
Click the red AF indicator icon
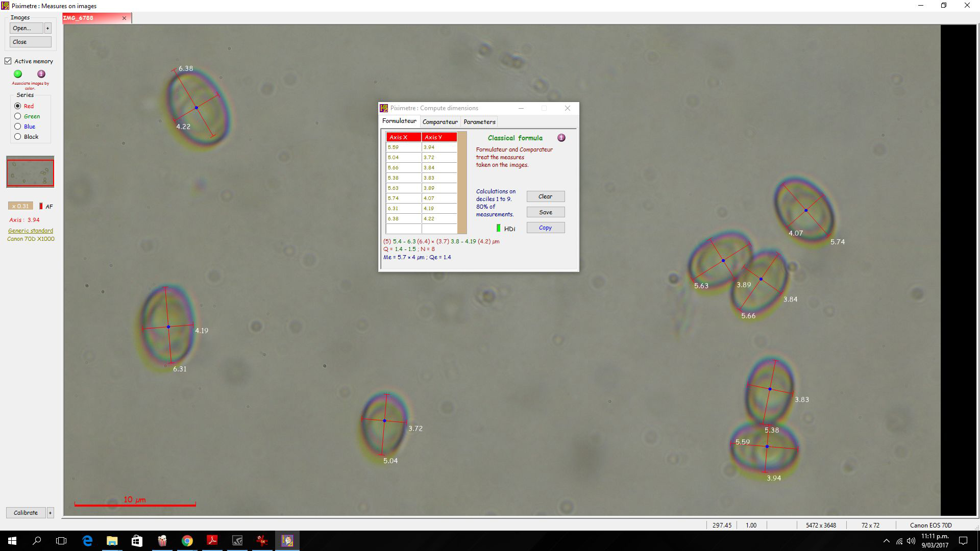[41, 206]
